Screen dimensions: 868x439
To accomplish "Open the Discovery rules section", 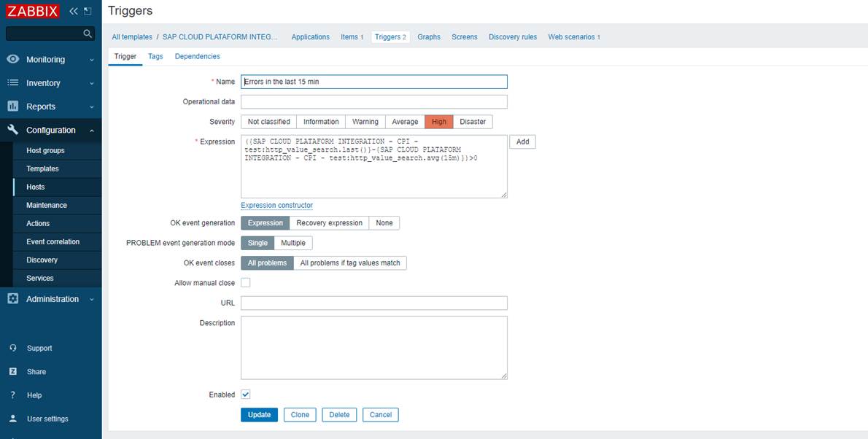I will pyautogui.click(x=513, y=37).
